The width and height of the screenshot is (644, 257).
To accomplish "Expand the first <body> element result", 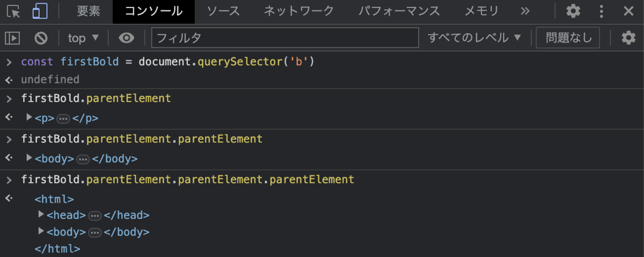I will click(30, 158).
